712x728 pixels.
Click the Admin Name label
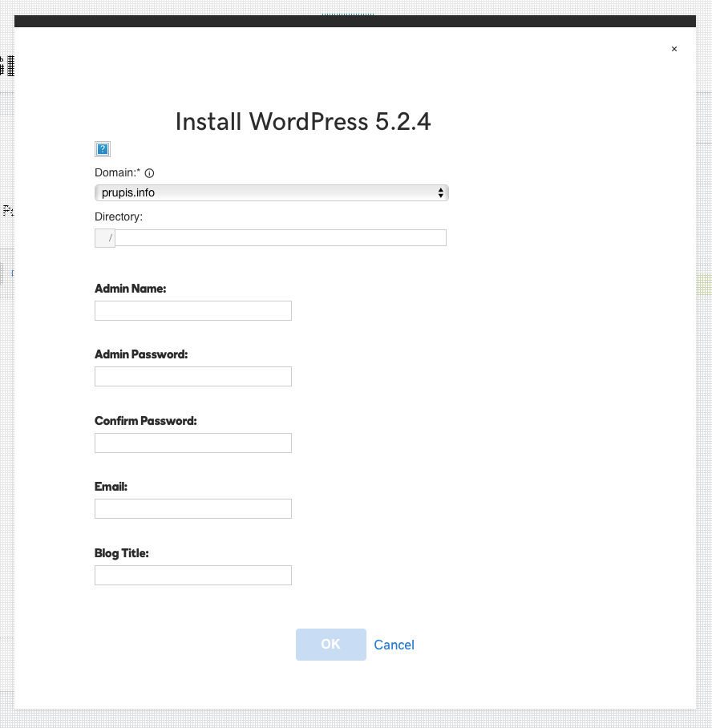click(130, 289)
